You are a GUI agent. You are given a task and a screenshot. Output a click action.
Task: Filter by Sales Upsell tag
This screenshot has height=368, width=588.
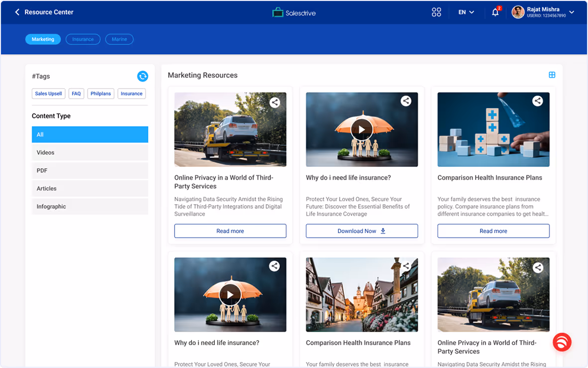(48, 94)
